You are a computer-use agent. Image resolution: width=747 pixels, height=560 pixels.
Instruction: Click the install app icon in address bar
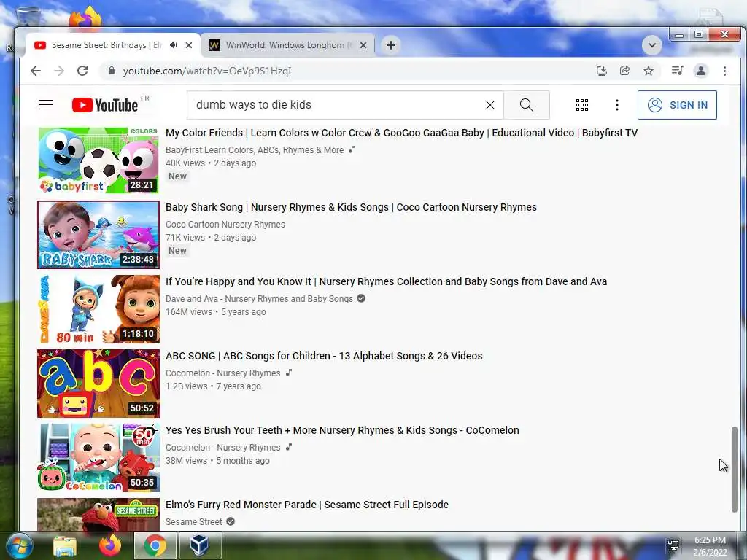602,71
